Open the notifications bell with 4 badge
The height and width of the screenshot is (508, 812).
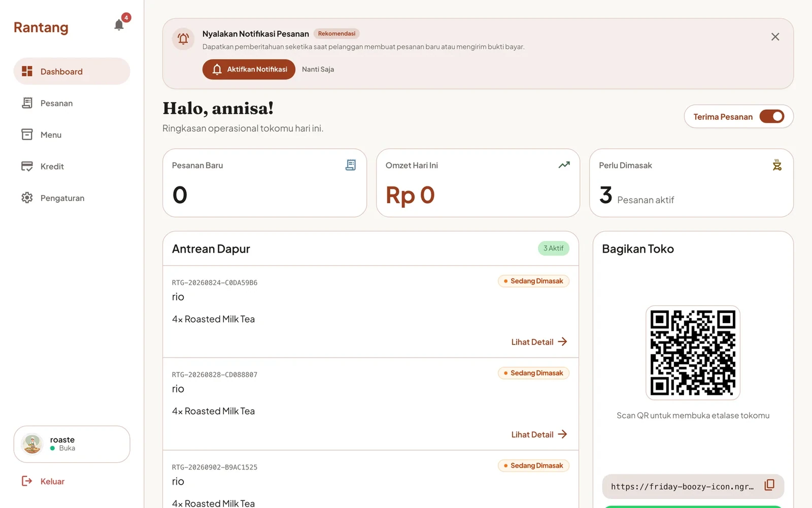(119, 25)
